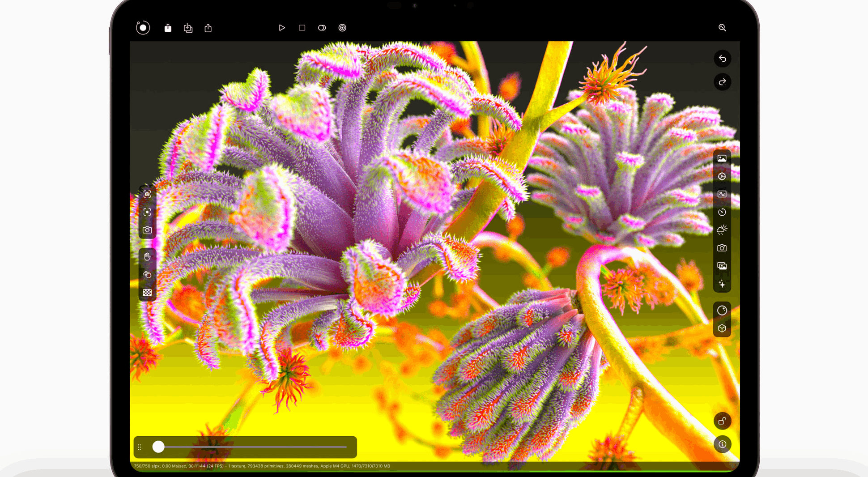Expand the magnifier zoom control
Viewport: 868px width, 477px height.
(722, 28)
